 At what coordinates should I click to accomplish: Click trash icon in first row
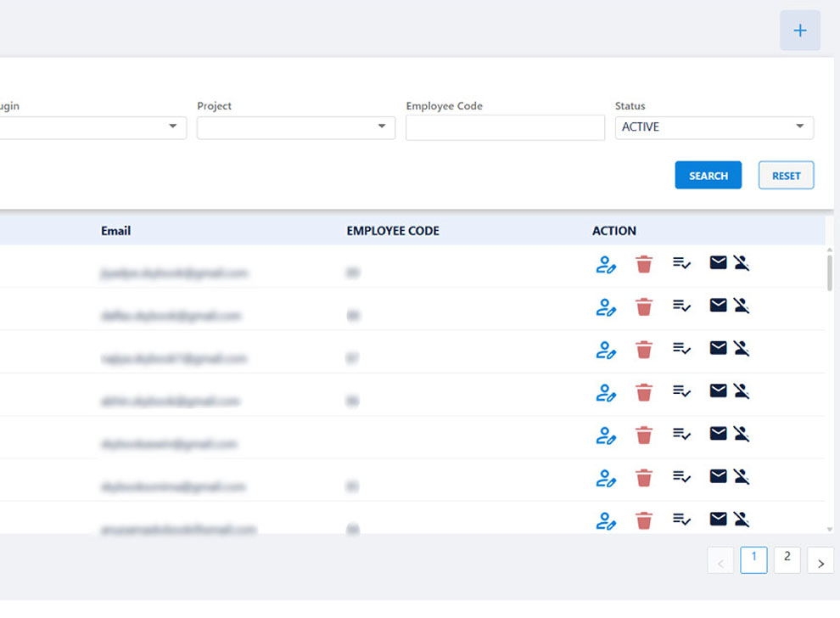point(644,264)
